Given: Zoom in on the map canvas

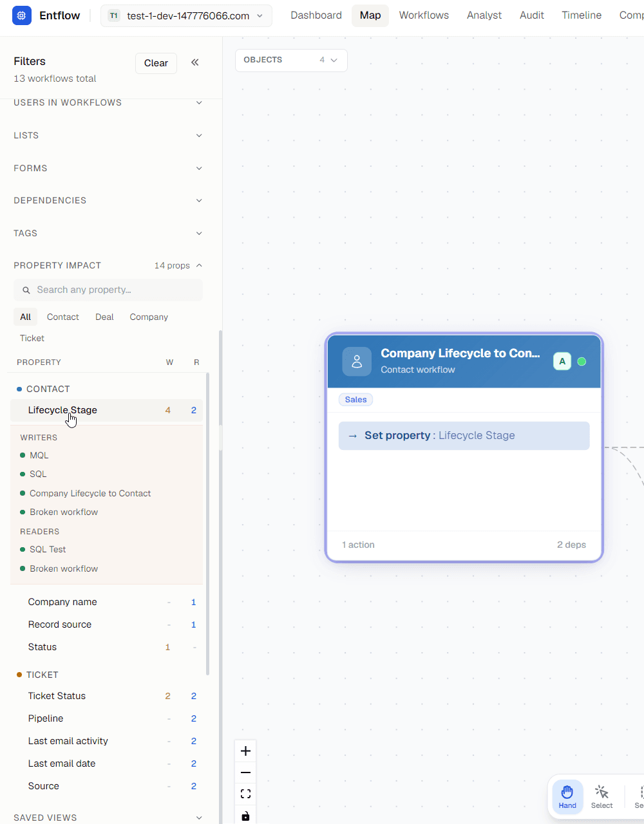Looking at the screenshot, I should click(245, 751).
